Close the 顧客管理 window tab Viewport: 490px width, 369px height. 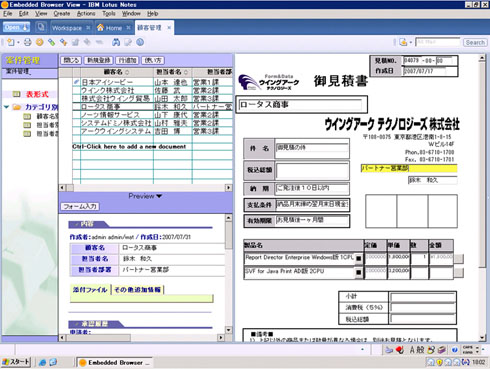(x=169, y=28)
